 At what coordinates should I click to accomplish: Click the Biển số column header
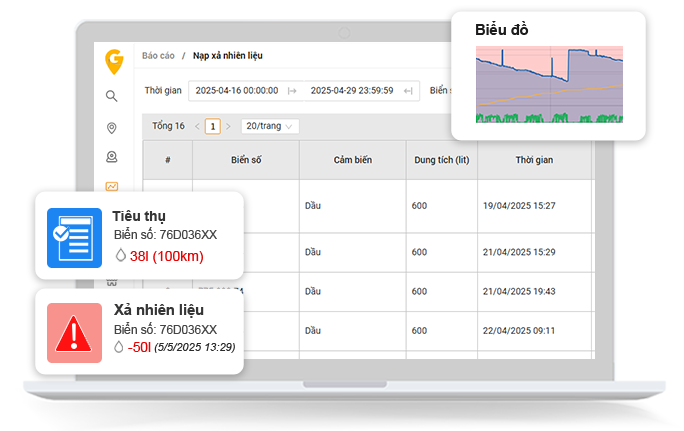[245, 160]
